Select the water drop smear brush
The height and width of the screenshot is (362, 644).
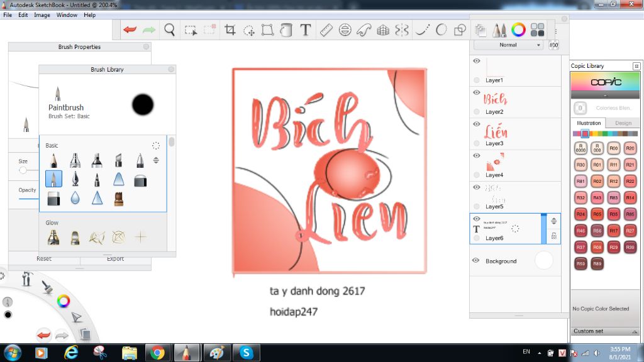[75, 198]
